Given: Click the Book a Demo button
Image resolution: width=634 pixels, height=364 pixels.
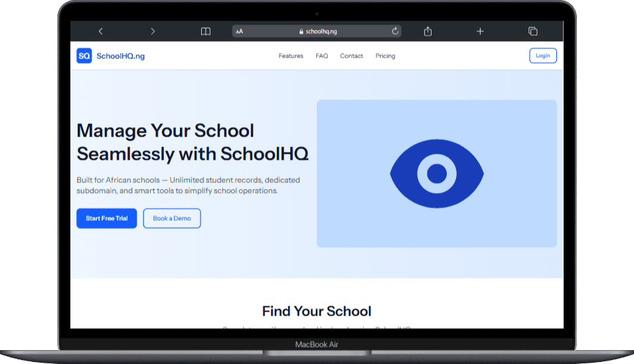Looking at the screenshot, I should click(172, 218).
